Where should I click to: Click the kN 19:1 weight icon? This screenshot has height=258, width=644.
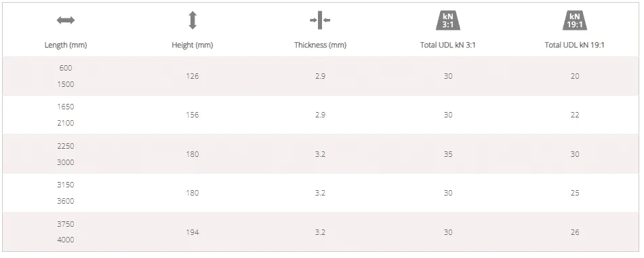tap(575, 20)
